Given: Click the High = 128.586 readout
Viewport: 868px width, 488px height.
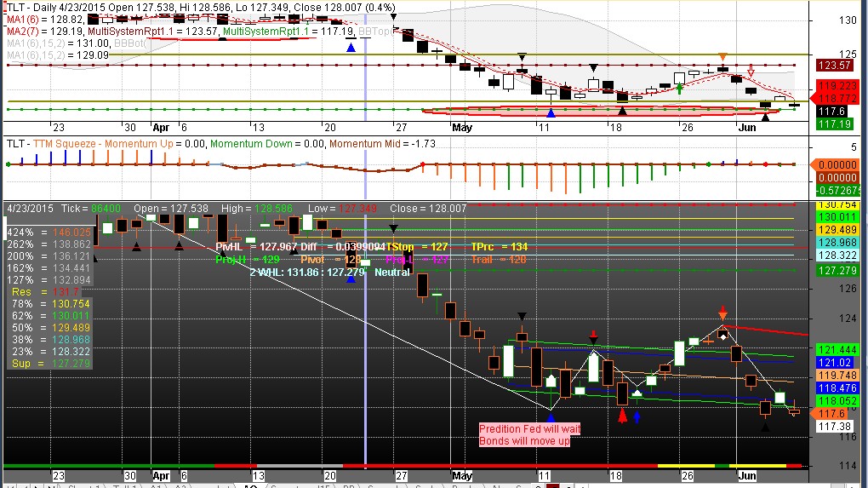Looking at the screenshot, I should tap(257, 209).
